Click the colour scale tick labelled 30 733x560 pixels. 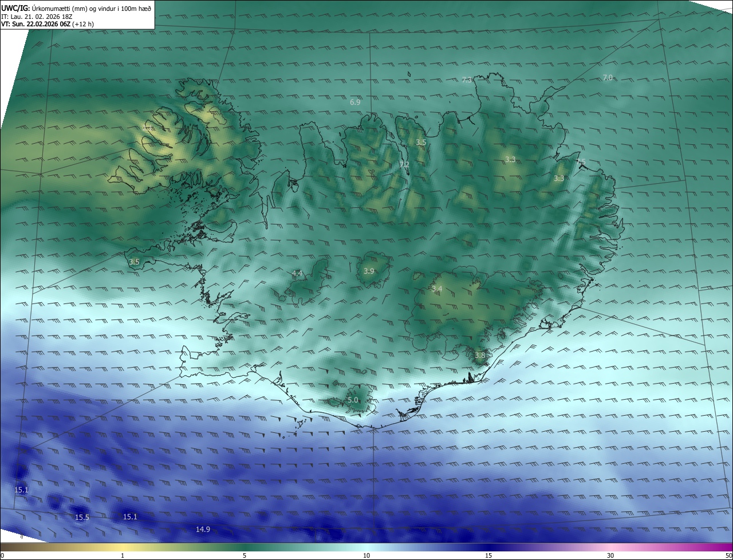point(610,555)
